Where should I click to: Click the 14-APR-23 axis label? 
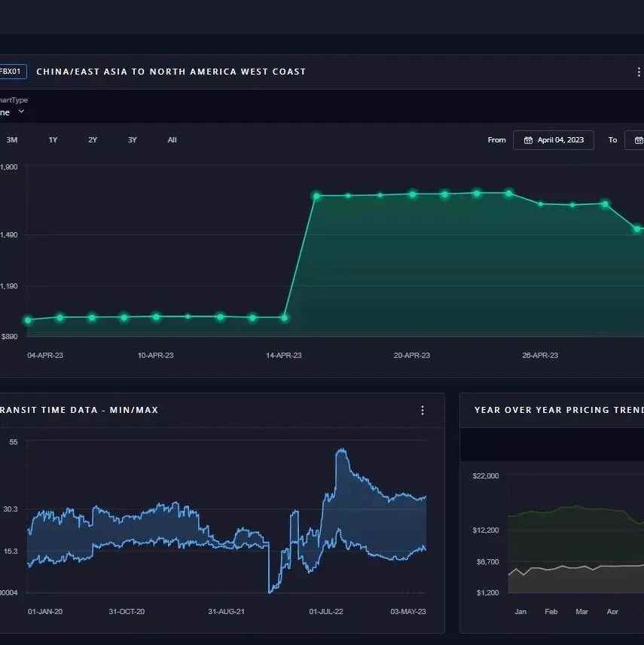tap(284, 356)
